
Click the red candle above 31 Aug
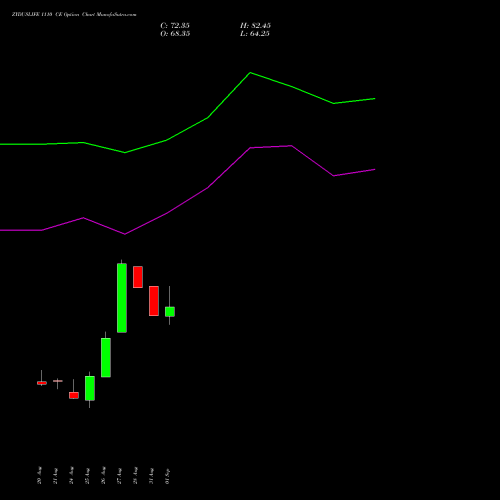tap(154, 301)
